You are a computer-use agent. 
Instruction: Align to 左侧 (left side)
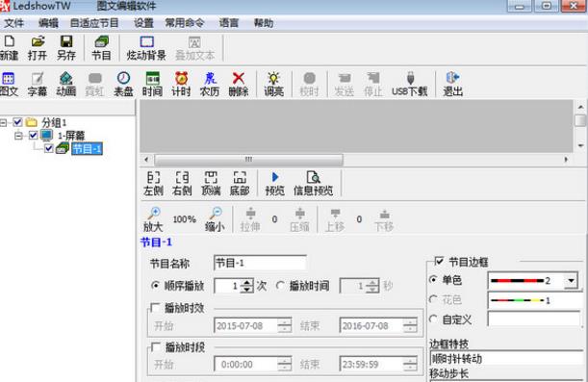pos(153,184)
